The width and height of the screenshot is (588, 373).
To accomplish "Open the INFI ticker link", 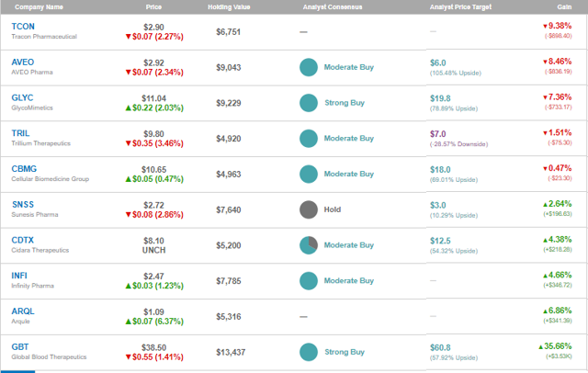I will tap(19, 276).
